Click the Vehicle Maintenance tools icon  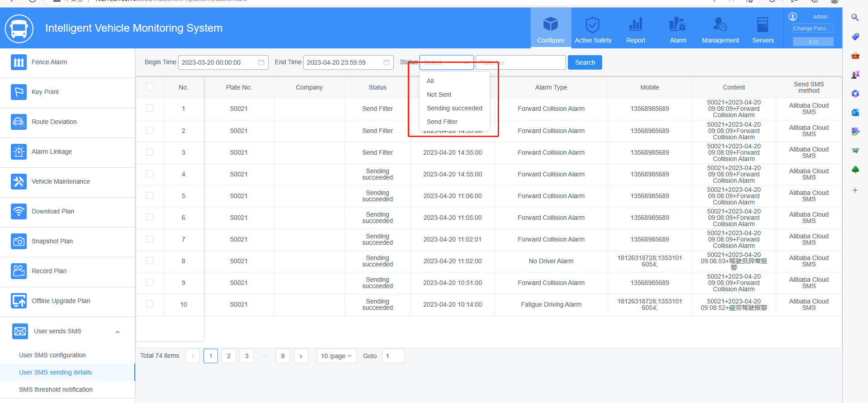(19, 182)
